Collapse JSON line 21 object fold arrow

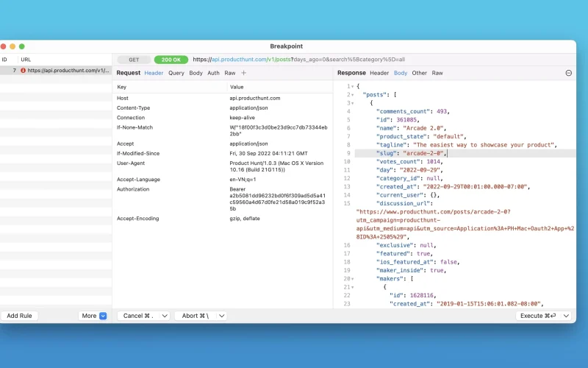(353, 287)
